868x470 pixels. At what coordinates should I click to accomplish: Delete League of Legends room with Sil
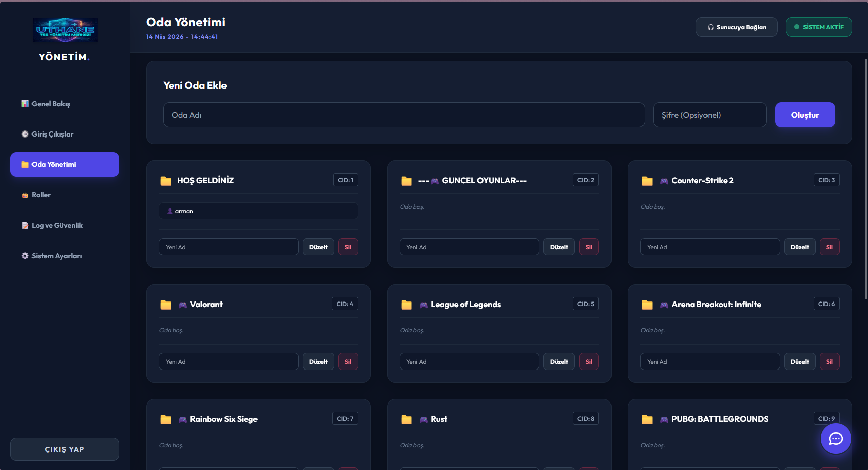click(x=589, y=361)
